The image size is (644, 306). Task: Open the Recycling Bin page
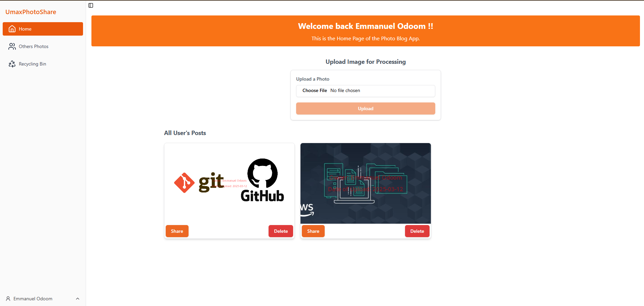coord(32,64)
